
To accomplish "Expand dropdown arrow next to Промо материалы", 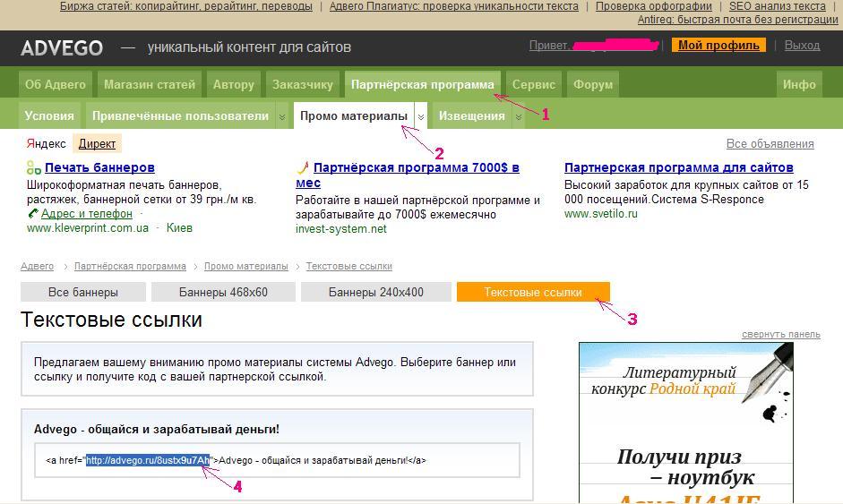I will (421, 116).
